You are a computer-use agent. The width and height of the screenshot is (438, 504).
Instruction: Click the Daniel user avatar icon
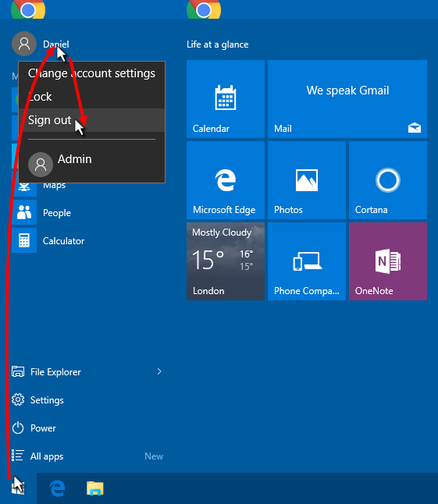24,44
